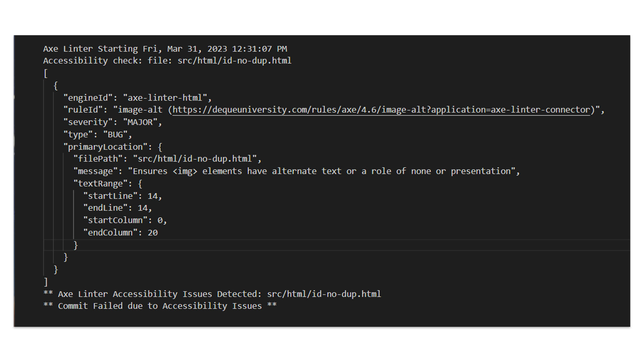Click the "endColumn": 20 line
This screenshot has height=362, width=644.
(x=120, y=233)
